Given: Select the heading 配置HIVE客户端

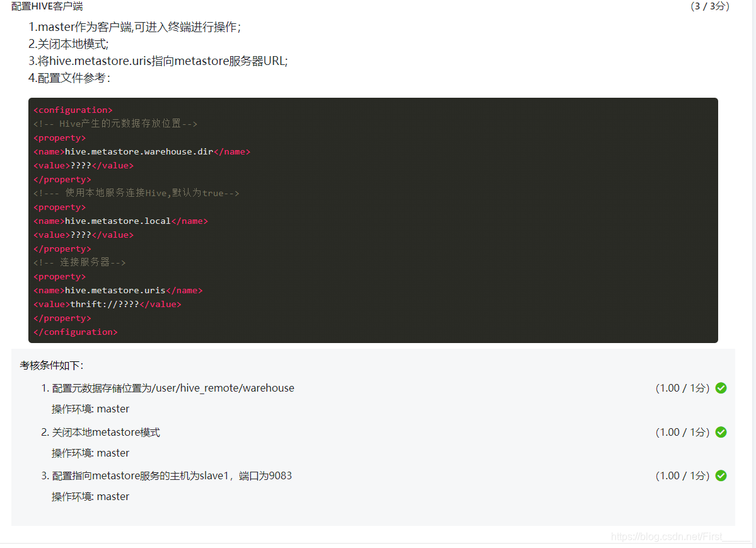Looking at the screenshot, I should tap(47, 6).
